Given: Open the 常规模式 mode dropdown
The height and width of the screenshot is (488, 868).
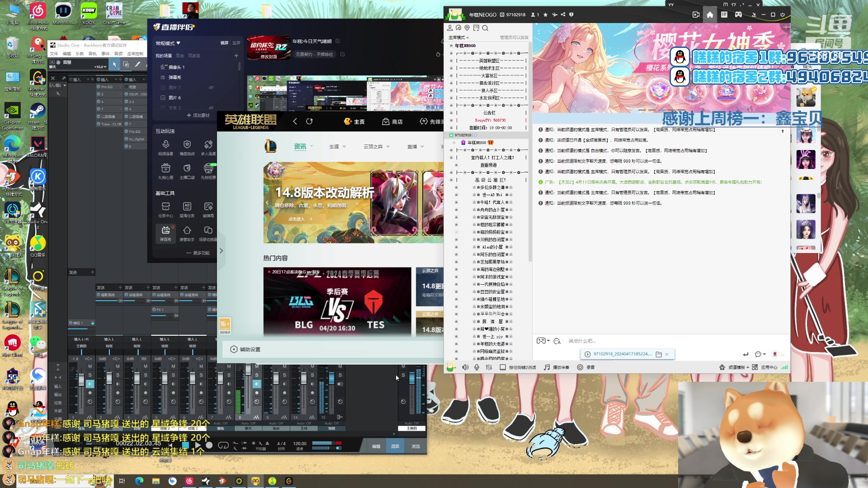Looking at the screenshot, I should point(168,43).
